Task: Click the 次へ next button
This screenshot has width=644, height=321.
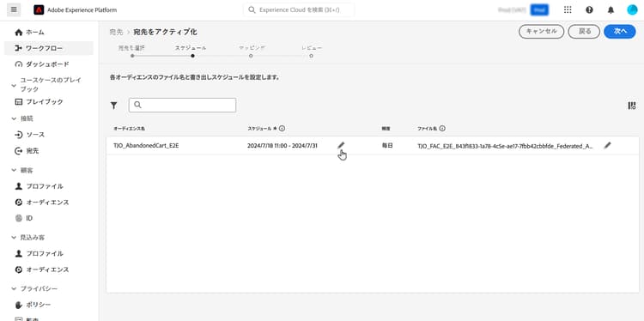Action: (x=620, y=32)
